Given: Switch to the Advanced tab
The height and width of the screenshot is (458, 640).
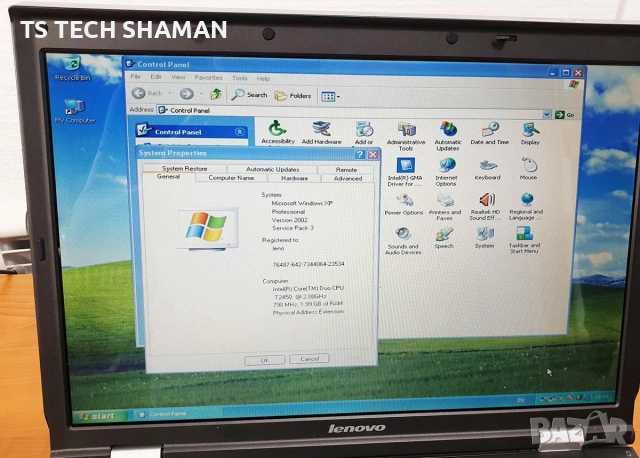Looking at the screenshot, I should [x=348, y=178].
